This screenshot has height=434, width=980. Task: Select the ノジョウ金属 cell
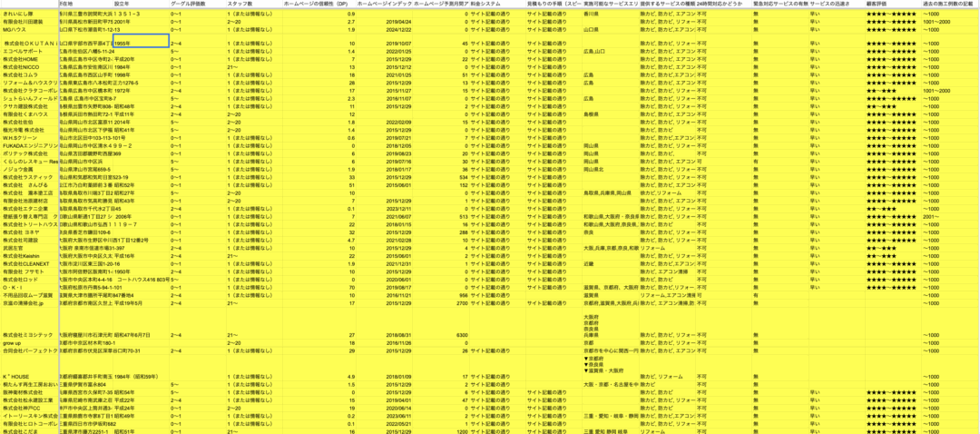point(29,169)
